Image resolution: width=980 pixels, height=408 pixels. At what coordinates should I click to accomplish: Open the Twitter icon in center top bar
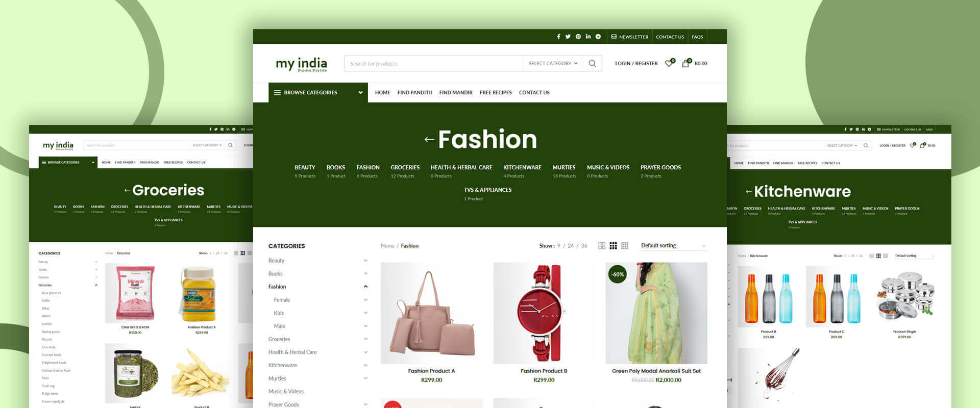point(568,37)
